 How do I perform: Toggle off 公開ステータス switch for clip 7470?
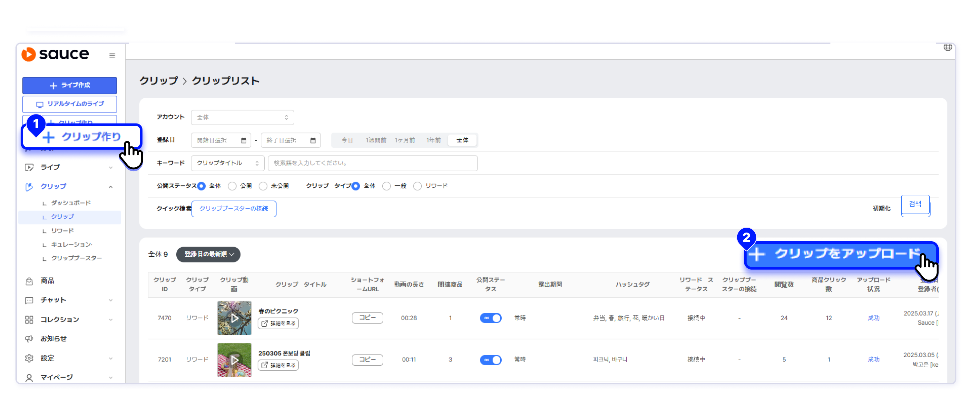point(490,318)
